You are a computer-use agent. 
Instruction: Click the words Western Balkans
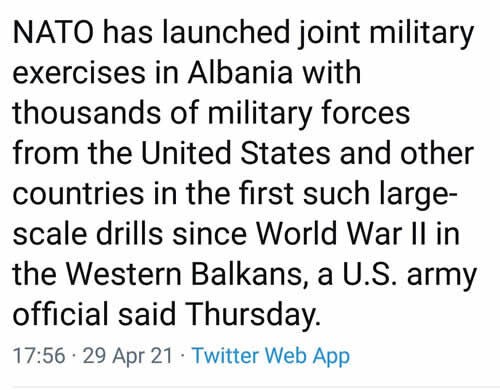coord(184,274)
